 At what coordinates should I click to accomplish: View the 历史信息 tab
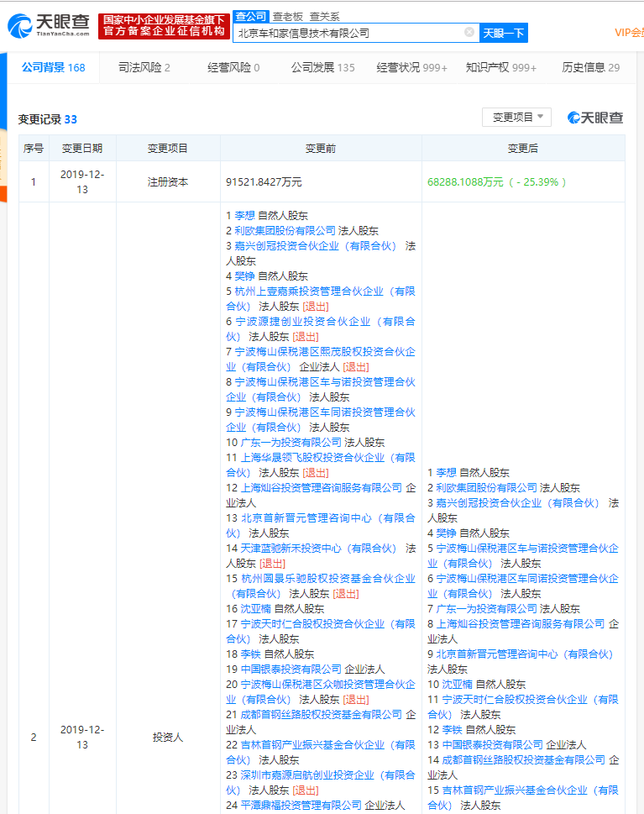[x=590, y=67]
